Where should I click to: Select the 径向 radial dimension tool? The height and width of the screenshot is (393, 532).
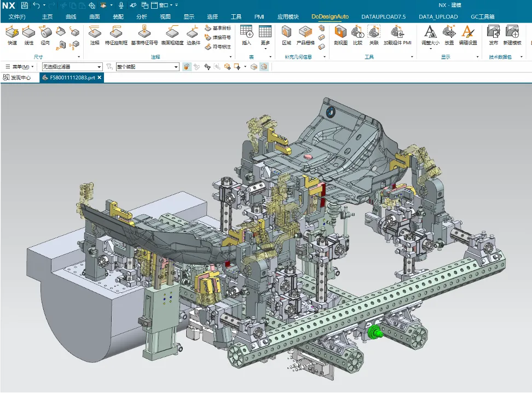click(45, 34)
